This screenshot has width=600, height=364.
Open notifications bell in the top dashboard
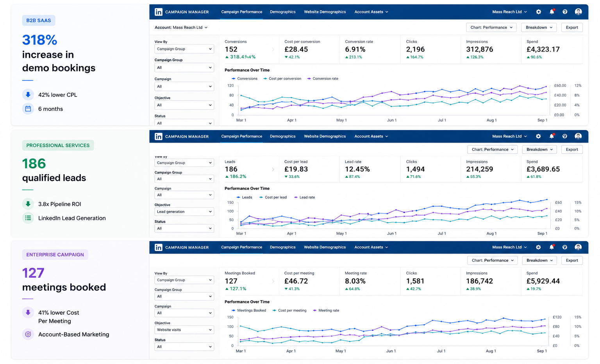[x=552, y=12]
